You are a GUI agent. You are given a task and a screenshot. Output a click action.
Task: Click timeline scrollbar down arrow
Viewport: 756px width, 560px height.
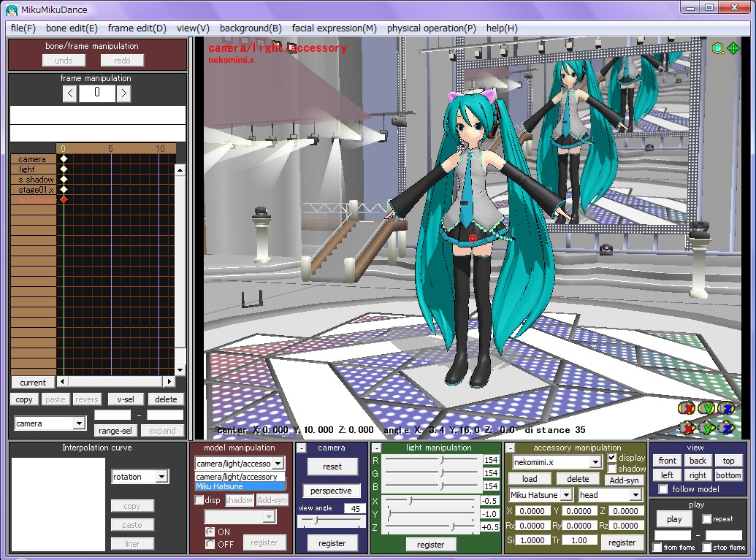[x=180, y=370]
